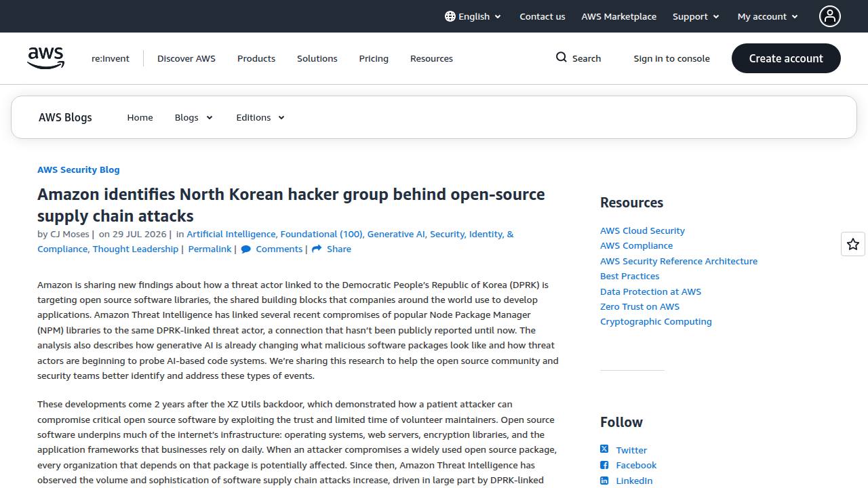Click author name CJ Moses
The height and width of the screenshot is (488, 868).
tap(69, 234)
